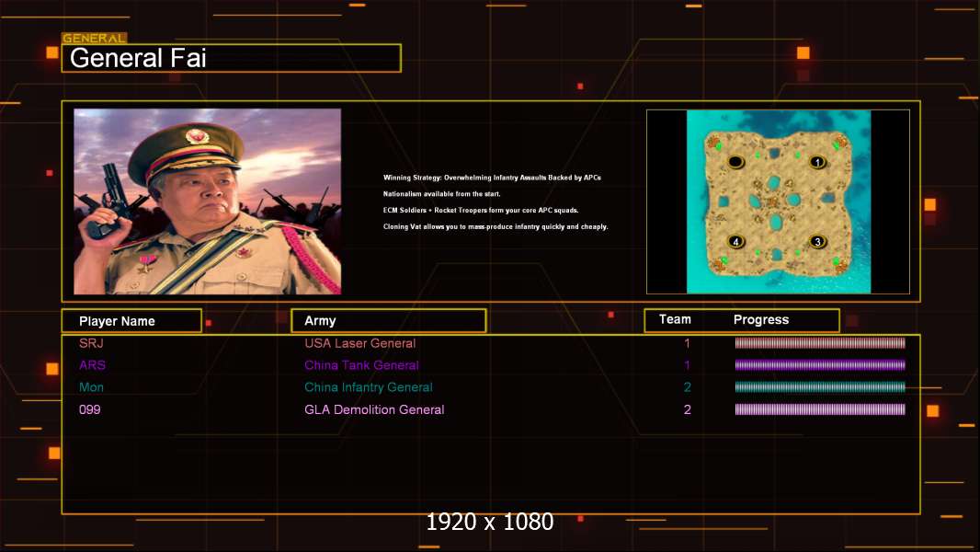This screenshot has width=980, height=552.
Task: Click the Cloning Vat description line
Action: (x=495, y=226)
